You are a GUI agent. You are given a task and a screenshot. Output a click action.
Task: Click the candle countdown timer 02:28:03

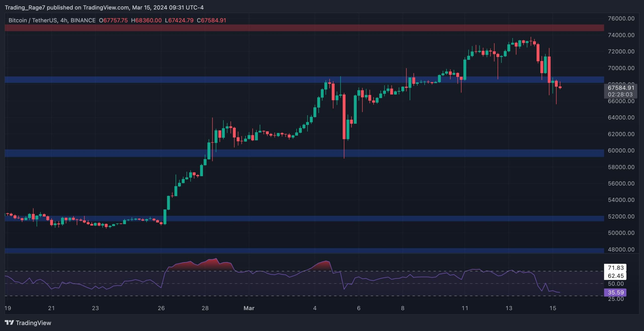click(620, 94)
